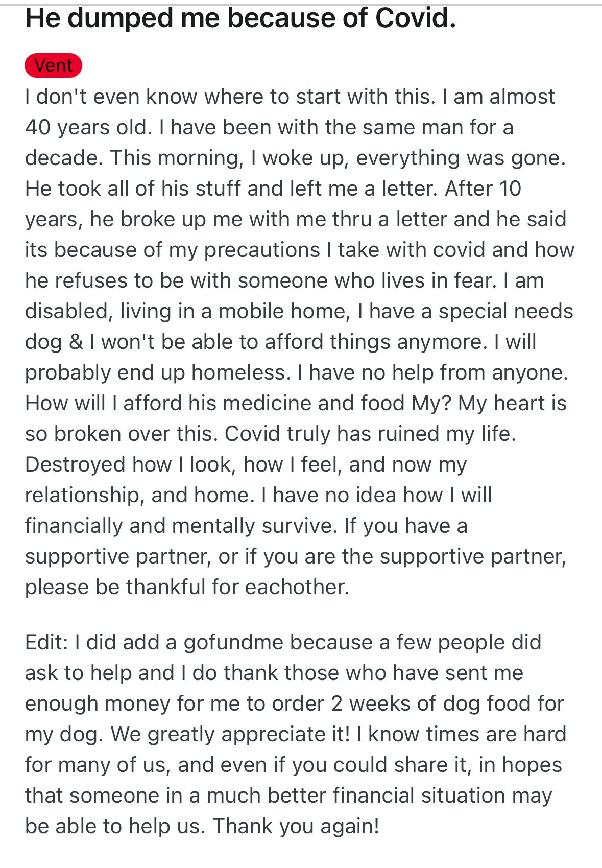
Task: Click the sentence starting 'I don't even know where'
Action: (x=231, y=97)
